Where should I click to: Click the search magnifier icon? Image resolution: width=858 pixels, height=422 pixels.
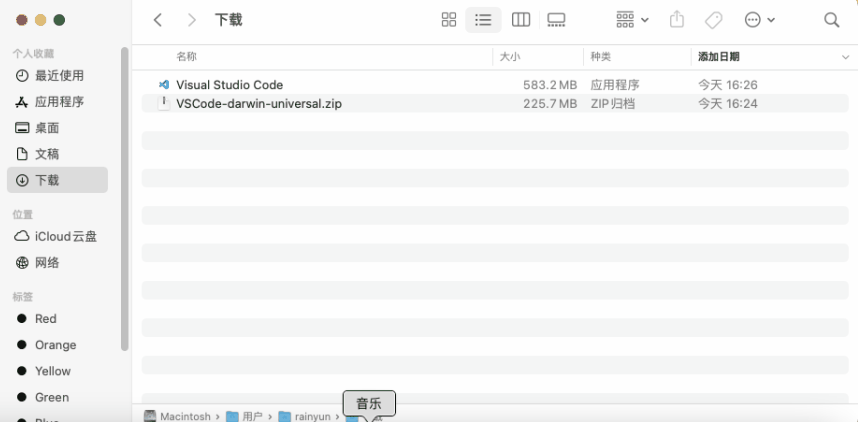831,20
